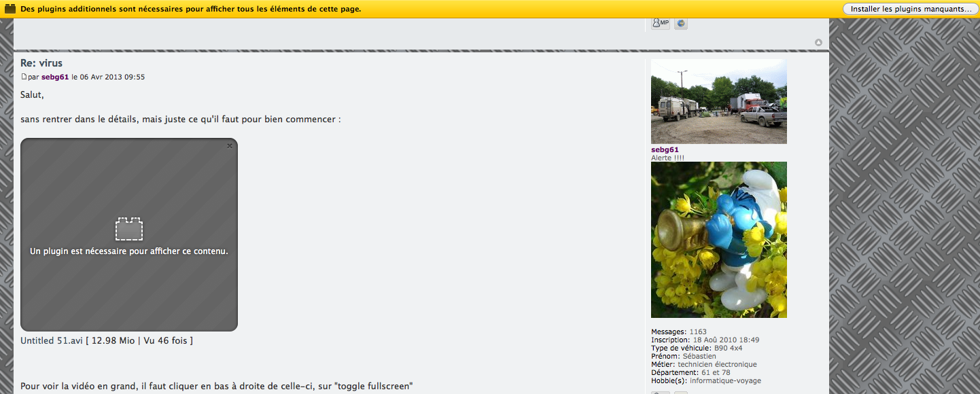Click the "Alerte !!!!" rank label
Image resolution: width=980 pixels, height=394 pixels.
(667, 158)
